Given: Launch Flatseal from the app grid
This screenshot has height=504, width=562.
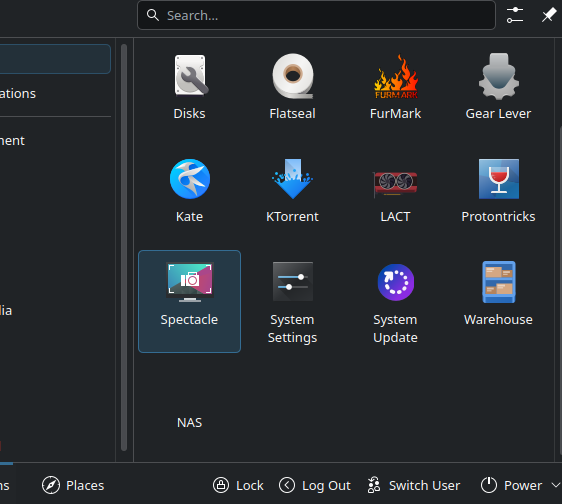Looking at the screenshot, I should (292, 87).
